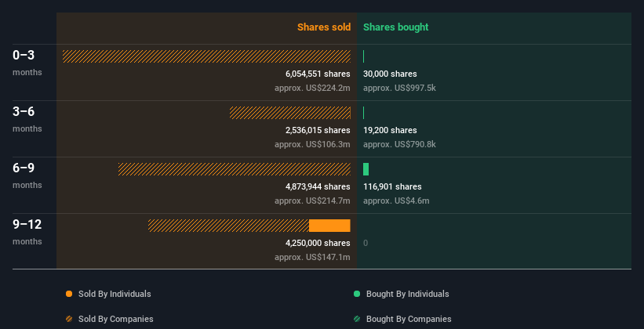Toggle the Bought By Individuals legend label

[407, 294]
